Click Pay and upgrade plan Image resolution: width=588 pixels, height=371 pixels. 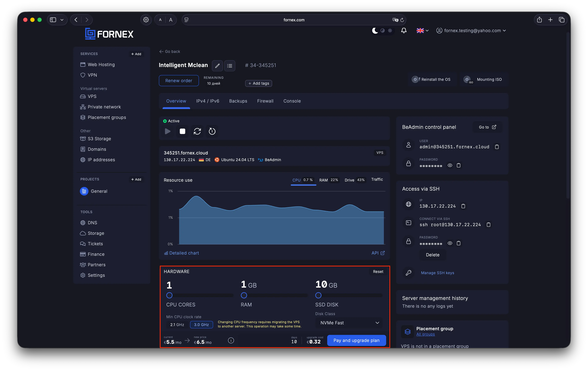356,340
